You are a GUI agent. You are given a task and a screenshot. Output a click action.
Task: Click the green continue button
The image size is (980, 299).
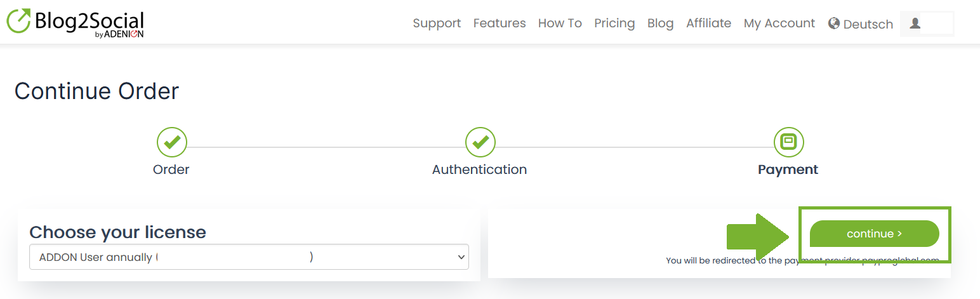[874, 234]
